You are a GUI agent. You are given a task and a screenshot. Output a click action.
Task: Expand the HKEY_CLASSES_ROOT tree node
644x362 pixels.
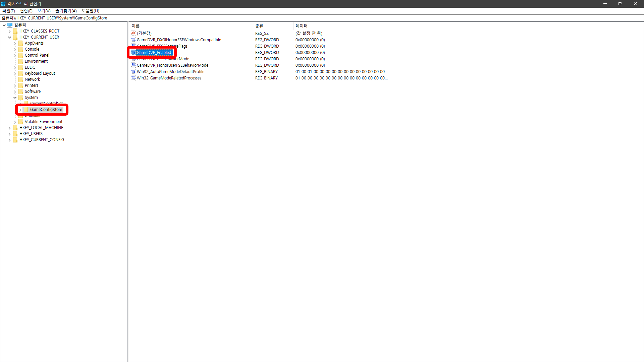[9, 31]
